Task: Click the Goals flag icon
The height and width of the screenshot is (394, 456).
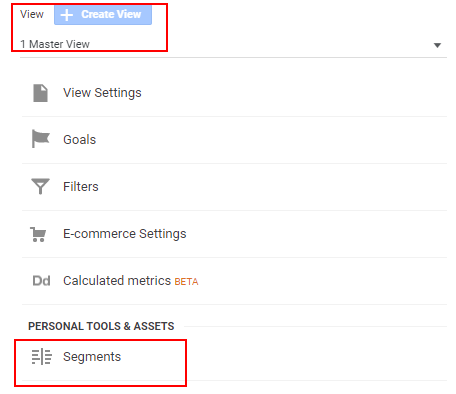Action: (41, 139)
